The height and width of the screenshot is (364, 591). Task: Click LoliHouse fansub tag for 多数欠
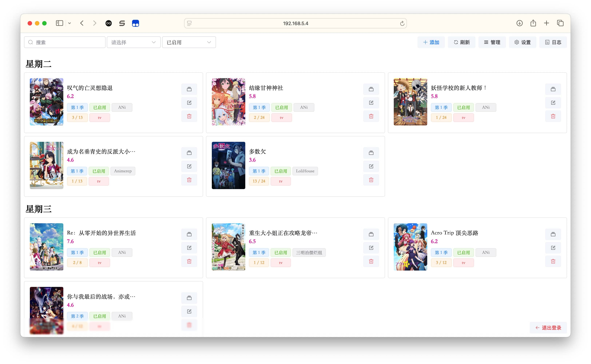tap(305, 171)
